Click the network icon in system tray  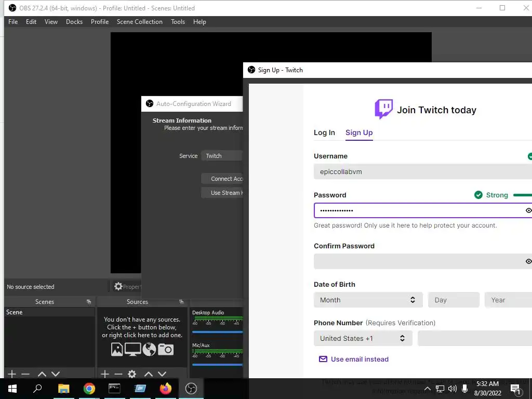coord(440,389)
